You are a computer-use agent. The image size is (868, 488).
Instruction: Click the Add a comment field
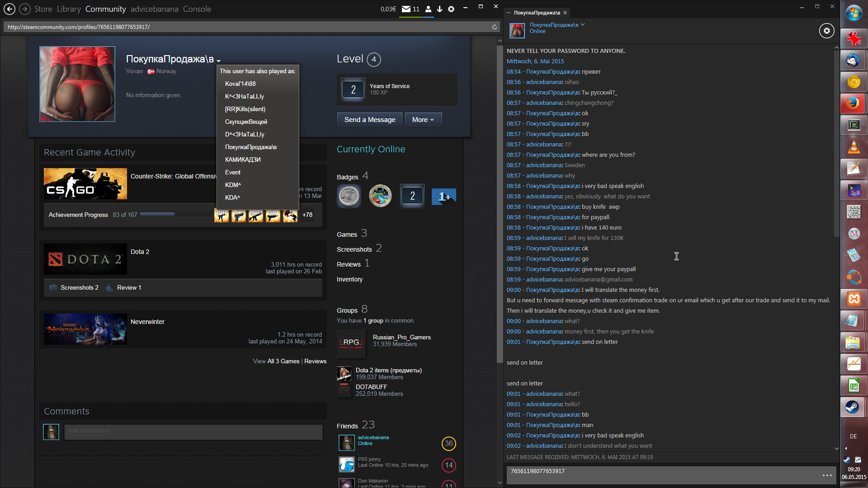(x=193, y=432)
